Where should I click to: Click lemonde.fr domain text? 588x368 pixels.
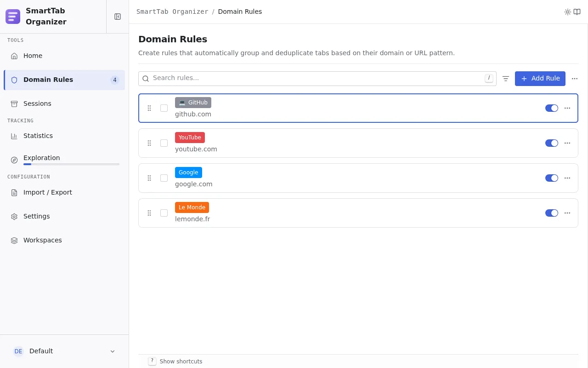(x=192, y=219)
